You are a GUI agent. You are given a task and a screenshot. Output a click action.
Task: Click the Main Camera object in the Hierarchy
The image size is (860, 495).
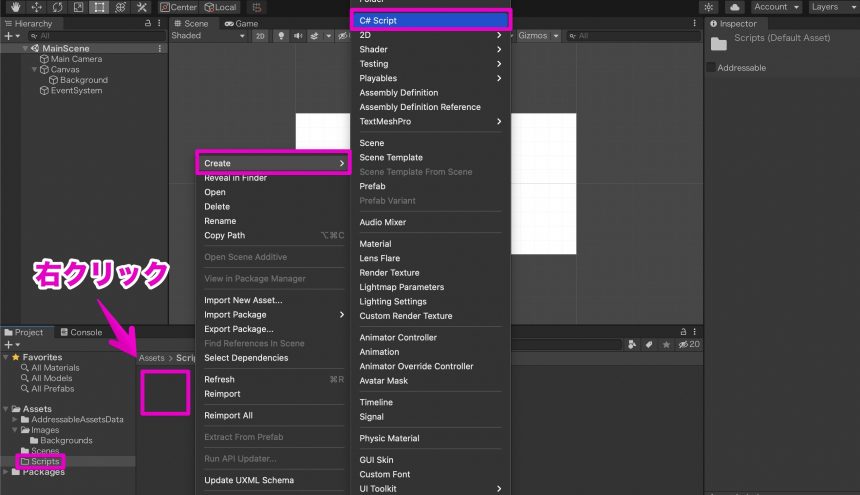coord(71,59)
